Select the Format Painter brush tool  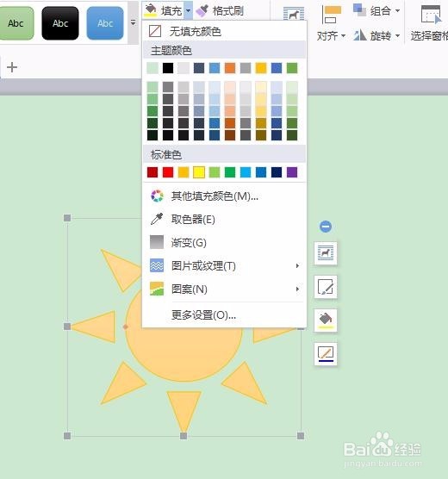(220, 11)
